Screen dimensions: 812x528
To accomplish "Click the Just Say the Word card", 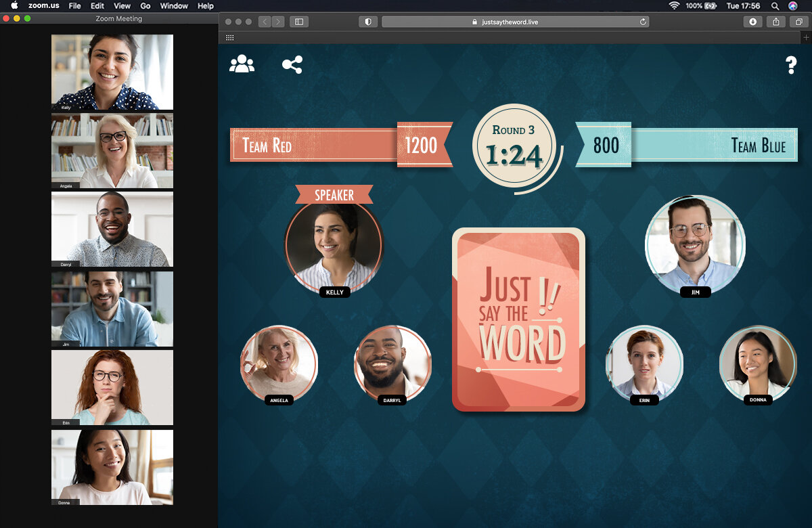I will click(x=518, y=320).
